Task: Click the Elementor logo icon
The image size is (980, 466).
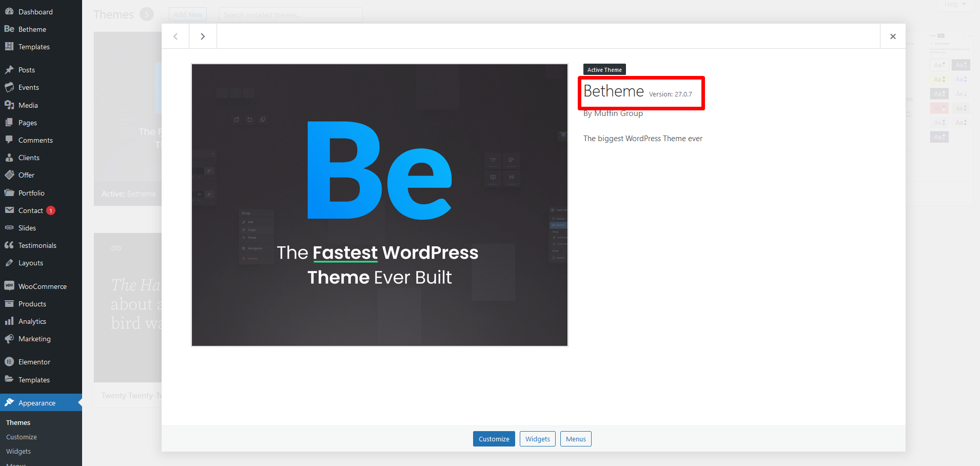Action: pos(9,362)
